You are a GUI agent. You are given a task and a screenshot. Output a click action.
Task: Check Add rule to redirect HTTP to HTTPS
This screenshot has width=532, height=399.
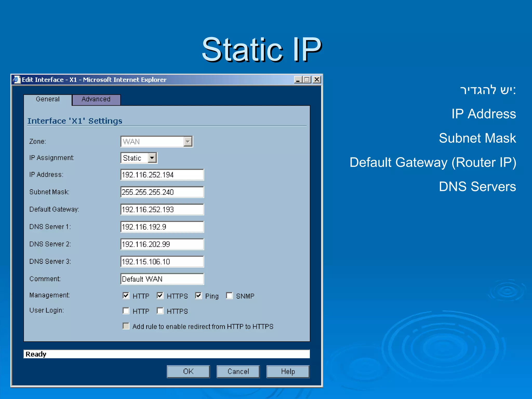[126, 326]
